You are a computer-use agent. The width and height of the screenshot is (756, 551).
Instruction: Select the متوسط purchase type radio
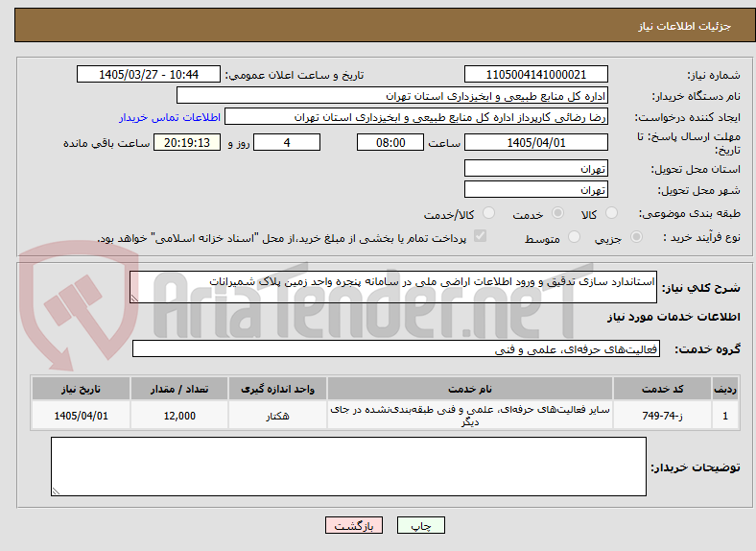tap(574, 237)
